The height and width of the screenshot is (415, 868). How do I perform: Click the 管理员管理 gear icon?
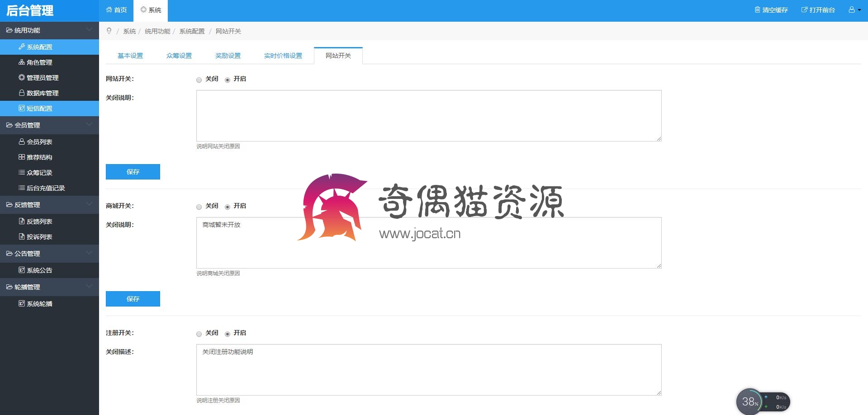tap(22, 77)
